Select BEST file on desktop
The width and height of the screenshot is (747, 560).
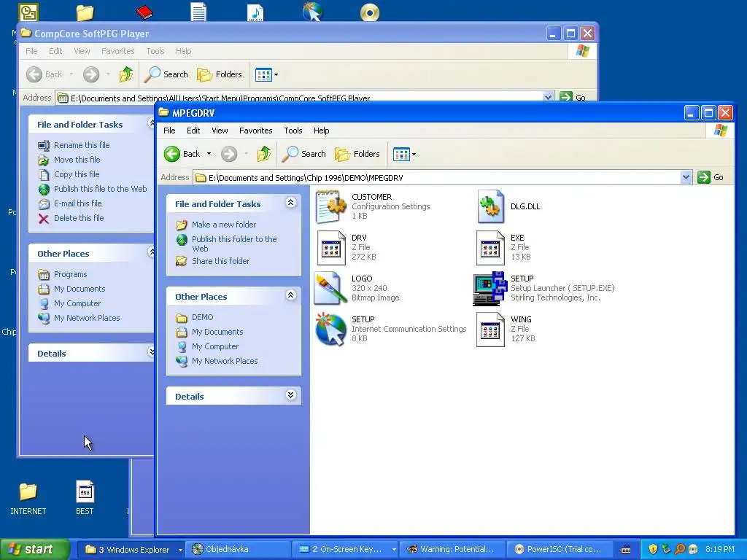[85, 499]
